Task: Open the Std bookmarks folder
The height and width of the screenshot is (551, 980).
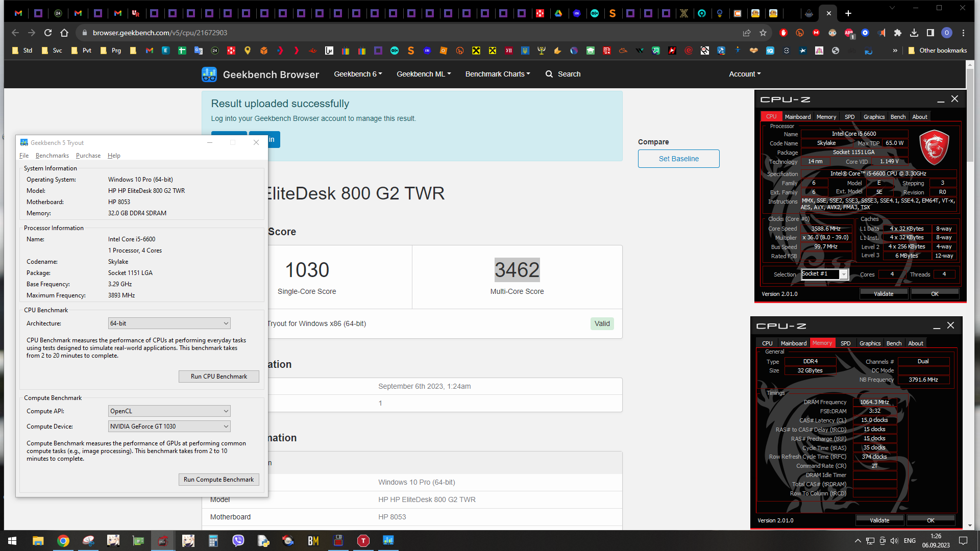Action: click(22, 51)
